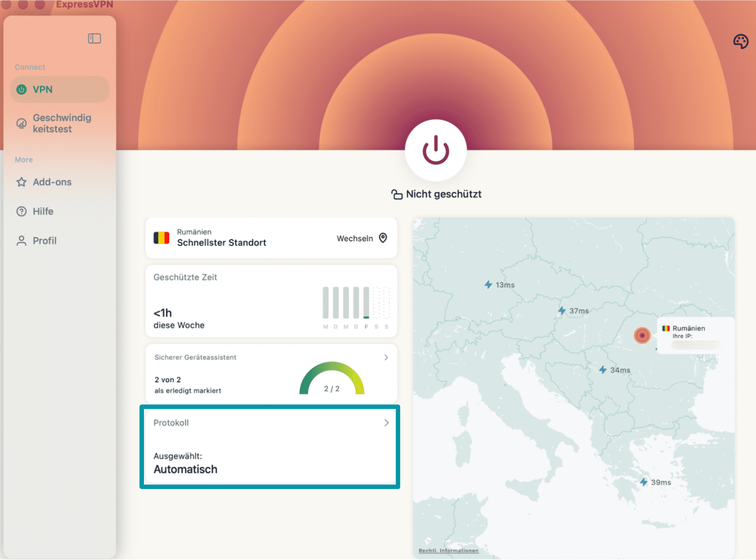Click the lightning bolt showing 39ms
The height and width of the screenshot is (560, 756).
point(644,482)
